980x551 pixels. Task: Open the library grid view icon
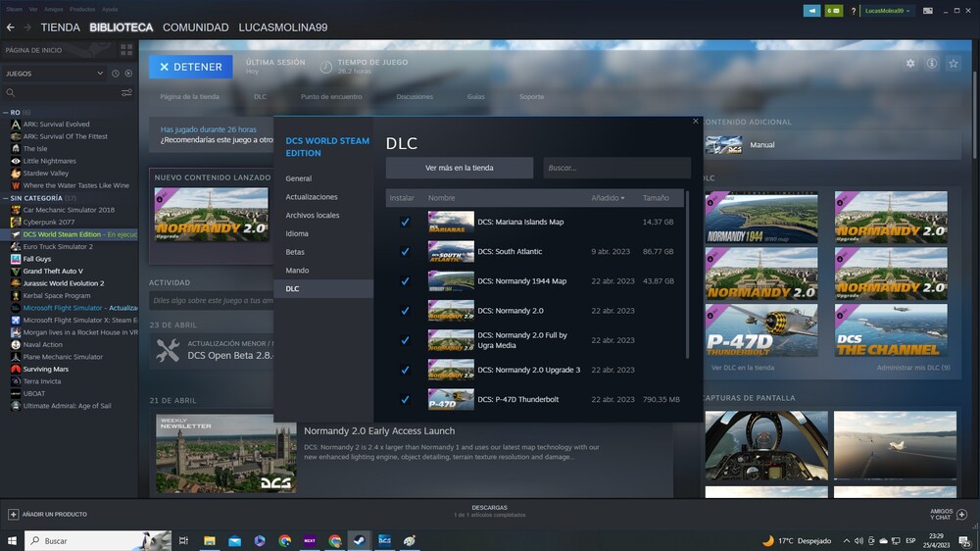pos(126,50)
